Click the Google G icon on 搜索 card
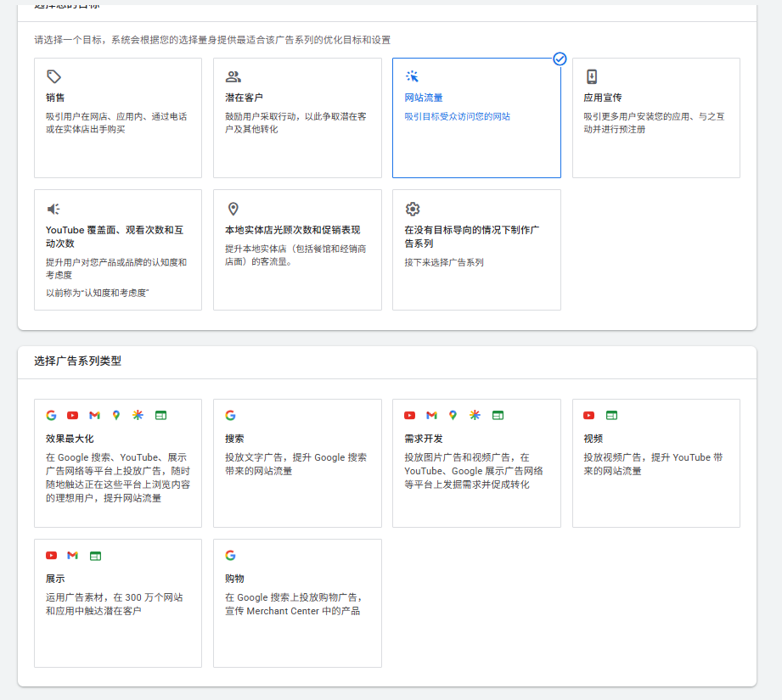The height and width of the screenshot is (700, 782). tap(230, 415)
